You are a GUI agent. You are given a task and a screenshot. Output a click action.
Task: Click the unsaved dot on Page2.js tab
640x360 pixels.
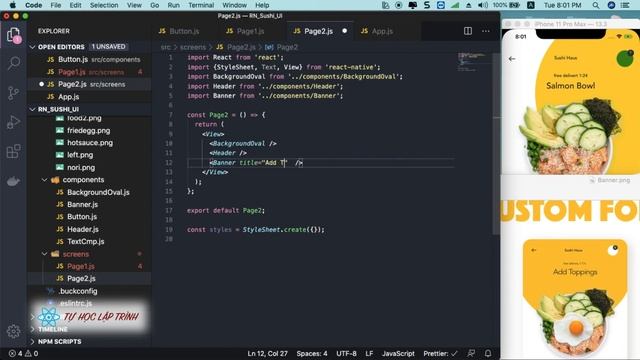click(344, 31)
